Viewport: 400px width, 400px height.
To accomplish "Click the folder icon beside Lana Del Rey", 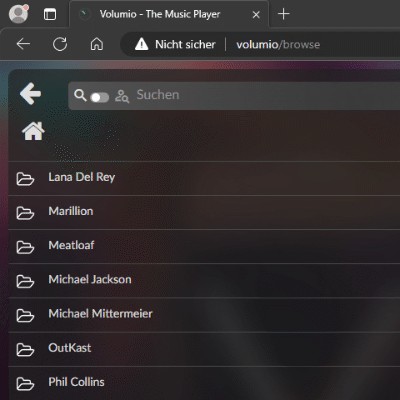I will tap(25, 179).
